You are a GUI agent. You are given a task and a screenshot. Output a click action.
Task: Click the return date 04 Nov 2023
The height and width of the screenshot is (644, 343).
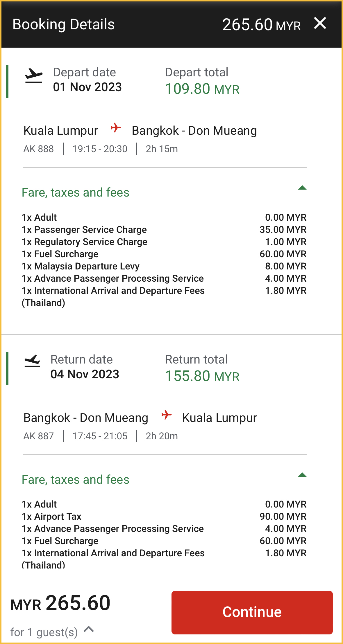[x=85, y=374]
